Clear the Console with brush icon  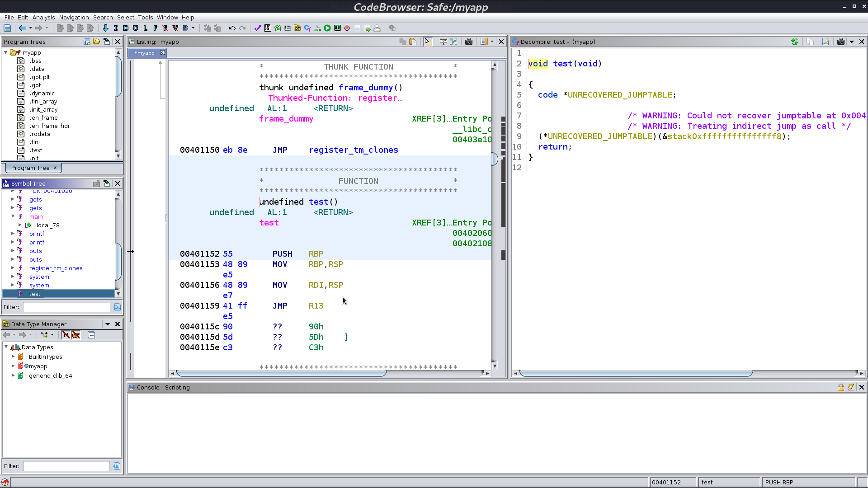coord(851,387)
